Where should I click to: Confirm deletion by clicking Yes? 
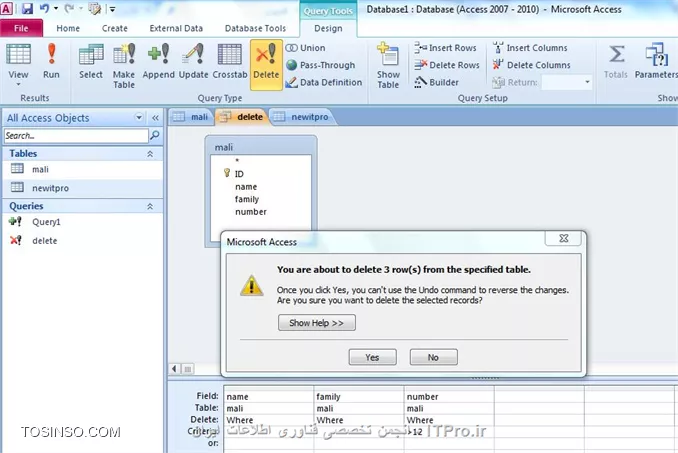coord(372,357)
